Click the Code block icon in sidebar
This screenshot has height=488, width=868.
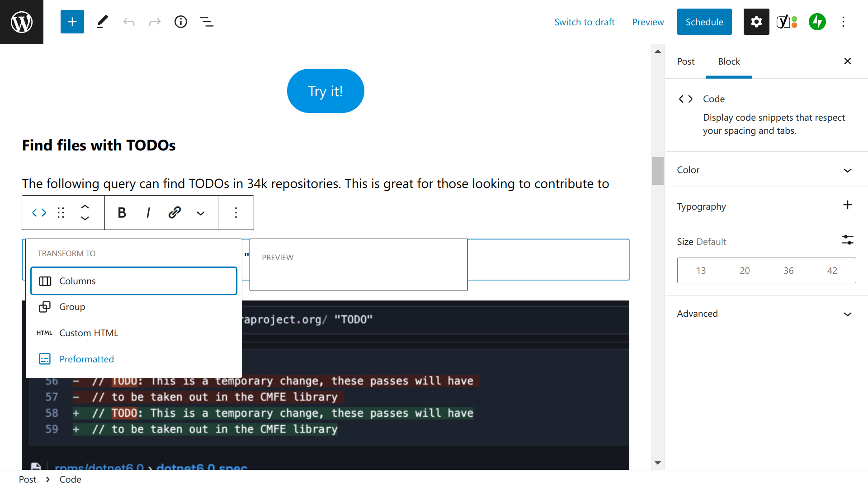[686, 99]
